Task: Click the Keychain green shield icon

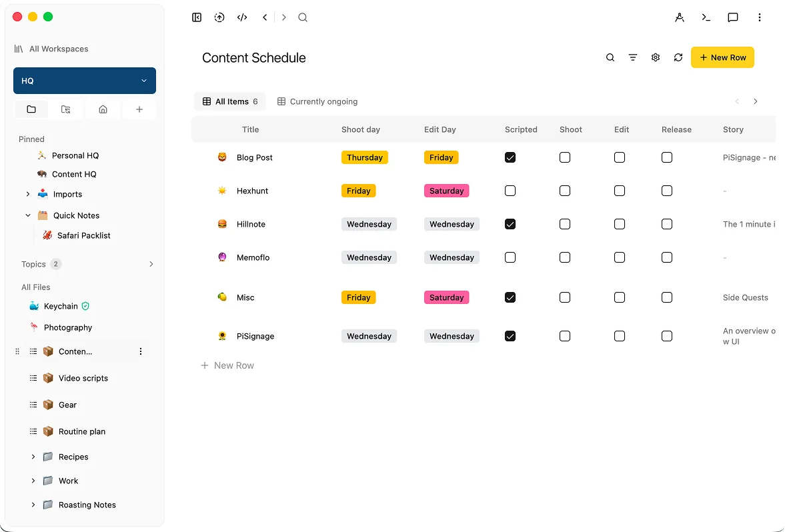Action: (85, 306)
